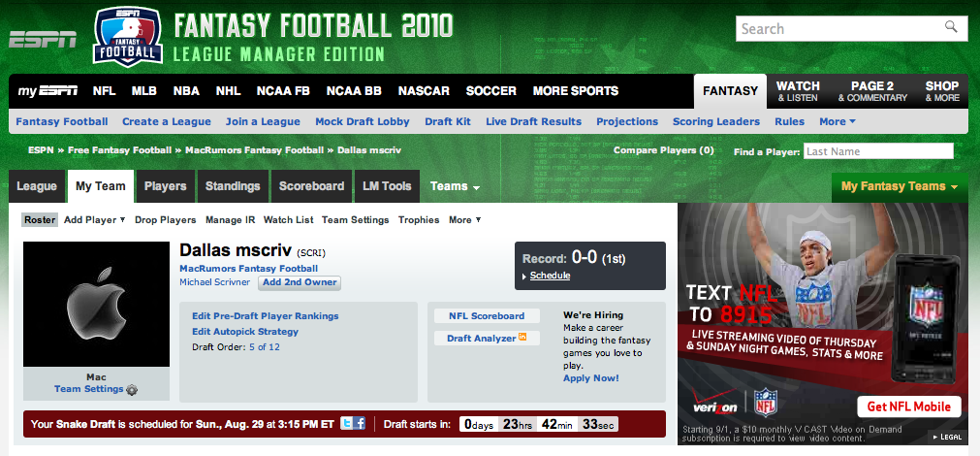The height and width of the screenshot is (456, 980).
Task: Go to the NBA section
Action: pos(186,91)
